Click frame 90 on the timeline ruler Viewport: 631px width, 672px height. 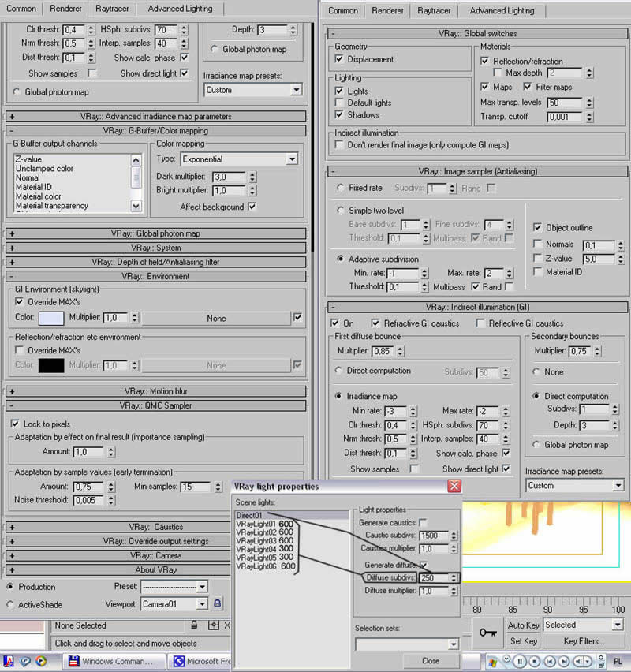coord(547,610)
